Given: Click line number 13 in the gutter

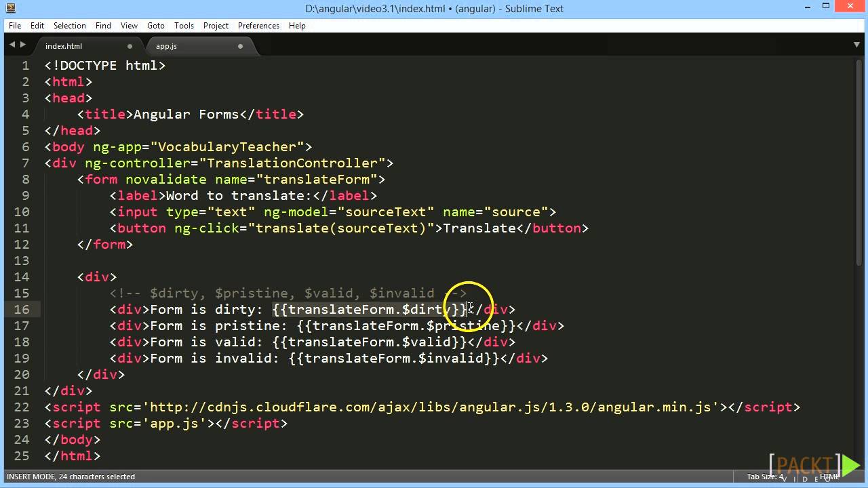Looking at the screenshot, I should click(x=22, y=261).
